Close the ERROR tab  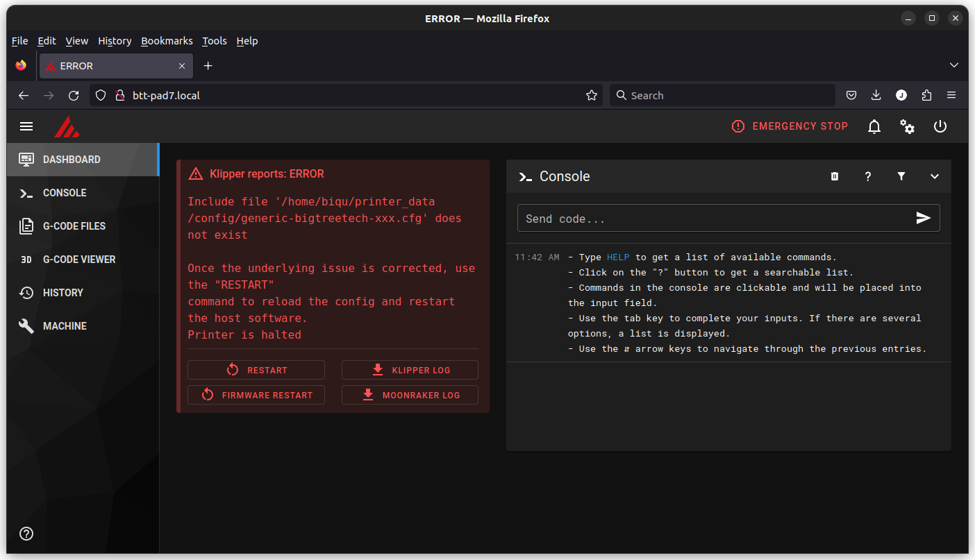(182, 66)
